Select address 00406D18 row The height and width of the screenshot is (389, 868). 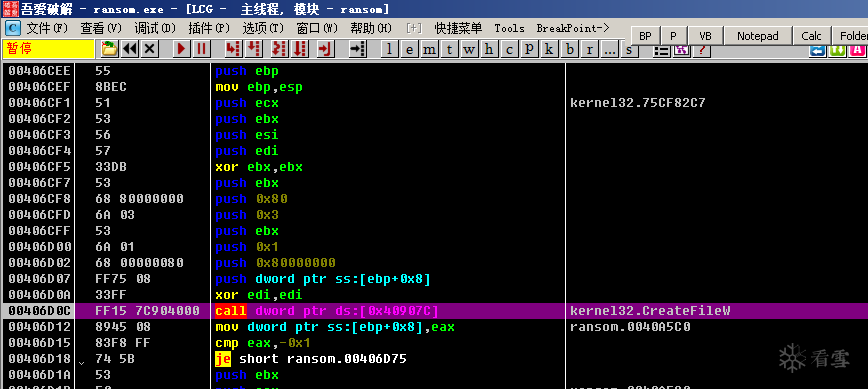(x=39, y=359)
